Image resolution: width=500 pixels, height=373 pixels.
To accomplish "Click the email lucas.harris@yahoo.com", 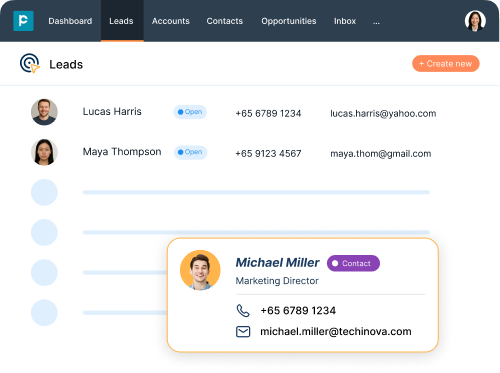I will click(x=383, y=113).
